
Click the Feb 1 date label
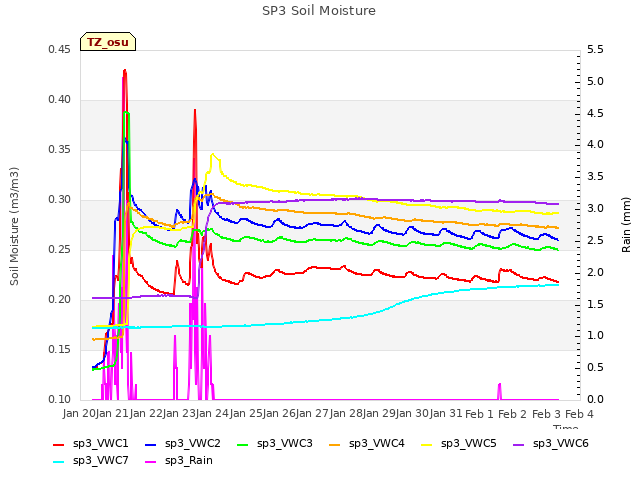pyautogui.click(x=480, y=414)
